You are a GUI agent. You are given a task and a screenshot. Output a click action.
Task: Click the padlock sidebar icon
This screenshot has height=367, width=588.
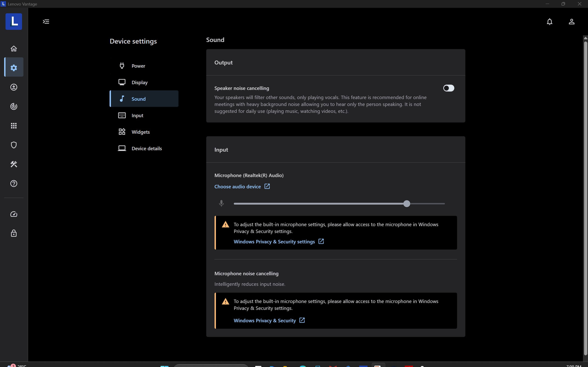click(14, 233)
